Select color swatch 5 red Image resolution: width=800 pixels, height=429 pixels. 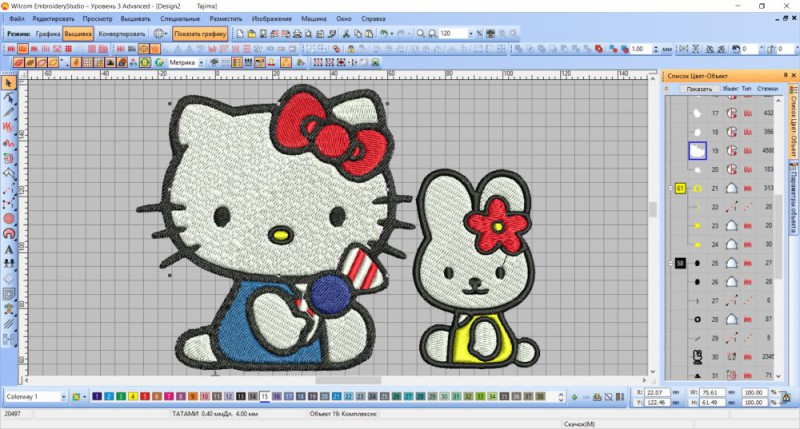click(145, 396)
